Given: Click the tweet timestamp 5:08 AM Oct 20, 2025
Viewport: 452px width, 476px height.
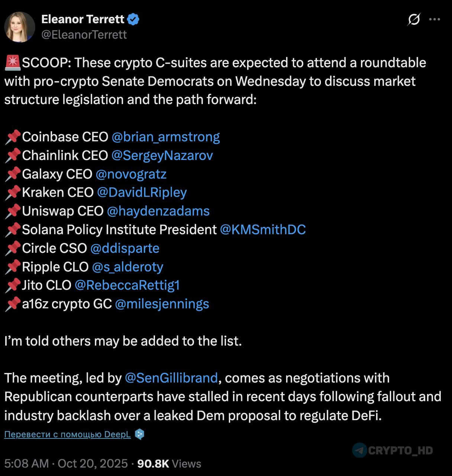Looking at the screenshot, I should [x=66, y=464].
